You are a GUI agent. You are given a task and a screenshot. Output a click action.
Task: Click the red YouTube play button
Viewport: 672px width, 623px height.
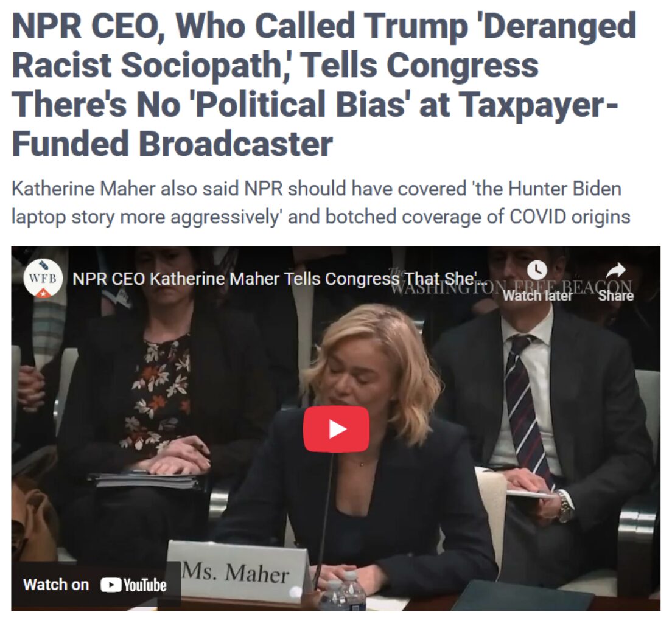[x=336, y=429]
